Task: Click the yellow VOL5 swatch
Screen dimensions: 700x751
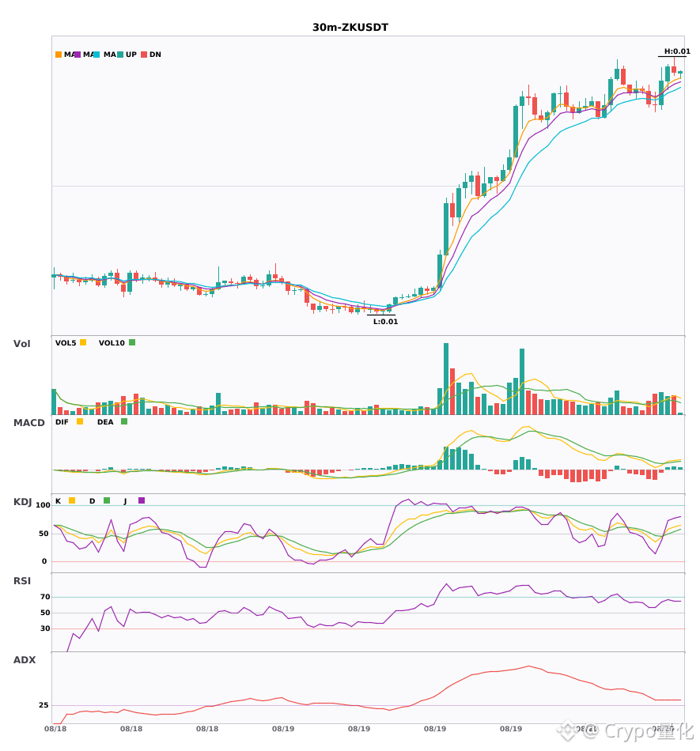Action: (83, 342)
